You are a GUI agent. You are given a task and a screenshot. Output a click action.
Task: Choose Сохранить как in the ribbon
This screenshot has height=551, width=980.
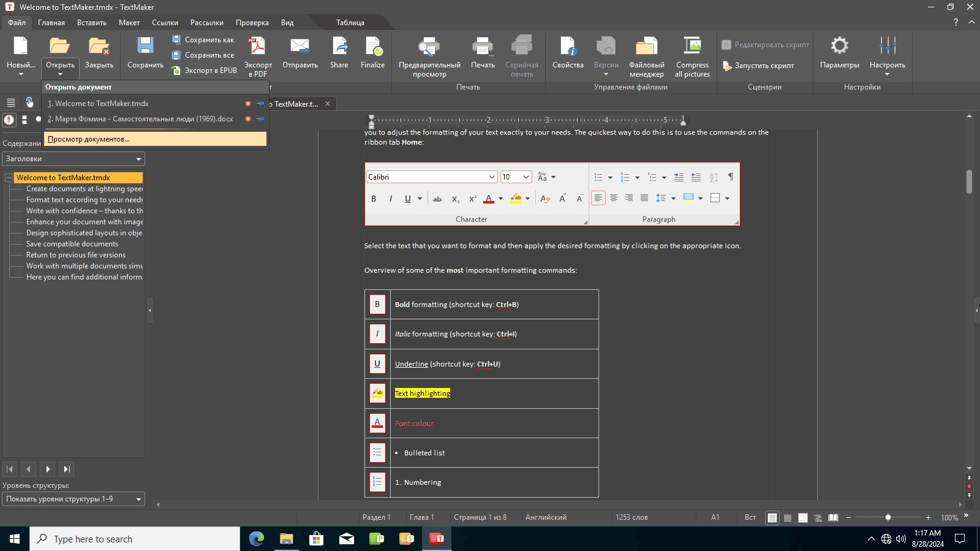coord(203,40)
